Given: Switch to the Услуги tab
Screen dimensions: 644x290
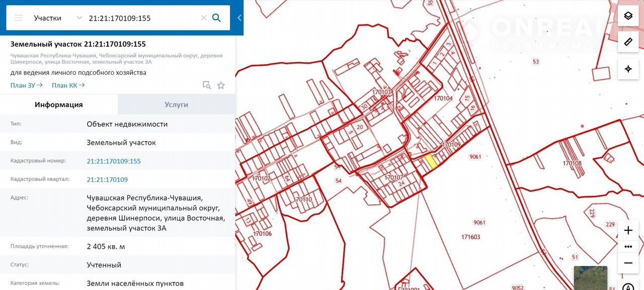Looking at the screenshot, I should 176,105.
